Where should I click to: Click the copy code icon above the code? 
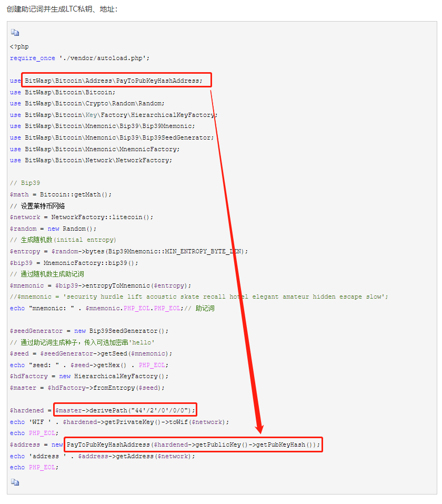coord(15,33)
